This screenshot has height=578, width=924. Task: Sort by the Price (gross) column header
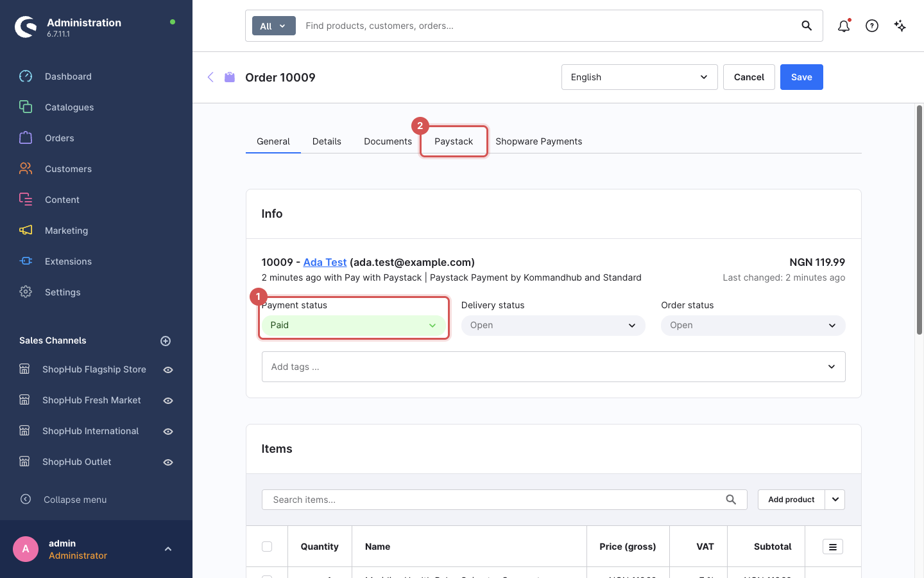[x=628, y=547]
